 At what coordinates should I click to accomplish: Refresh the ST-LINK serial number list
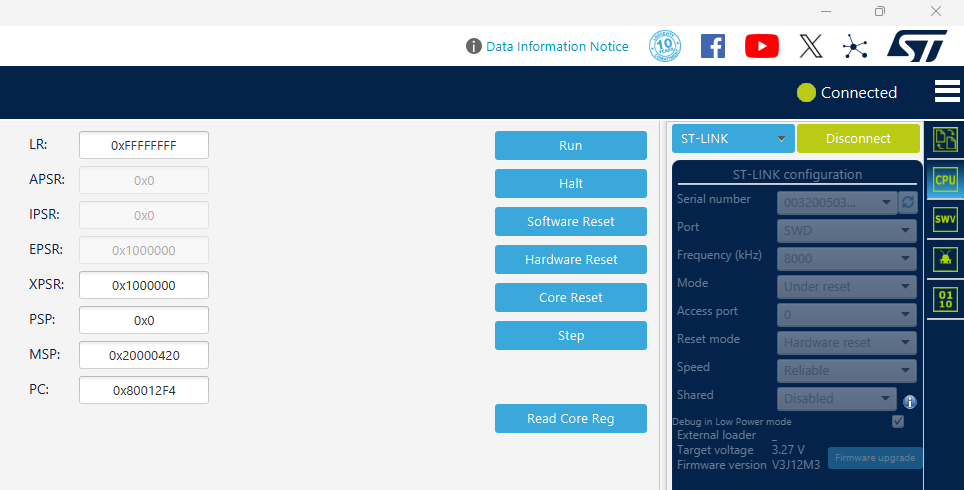click(907, 202)
